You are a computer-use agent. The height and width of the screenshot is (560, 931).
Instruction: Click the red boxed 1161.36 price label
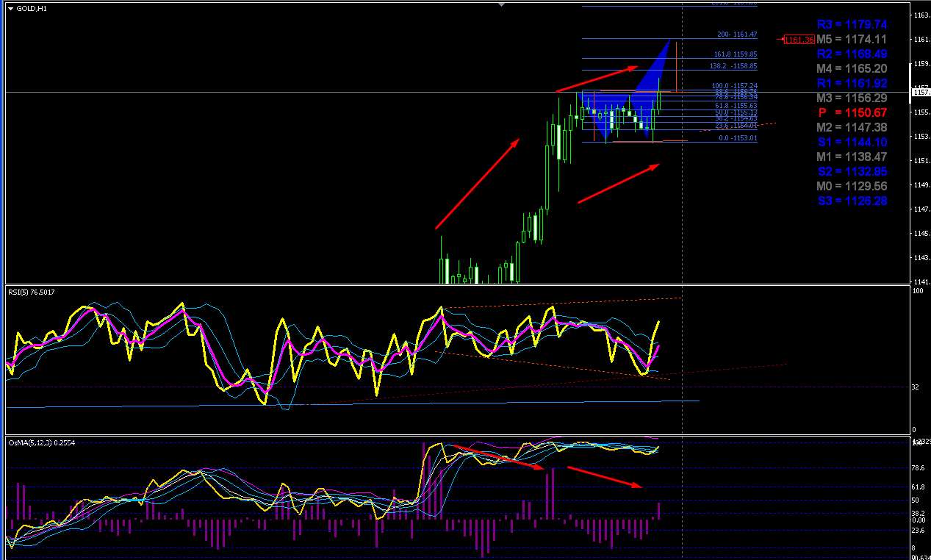pyautogui.click(x=799, y=39)
